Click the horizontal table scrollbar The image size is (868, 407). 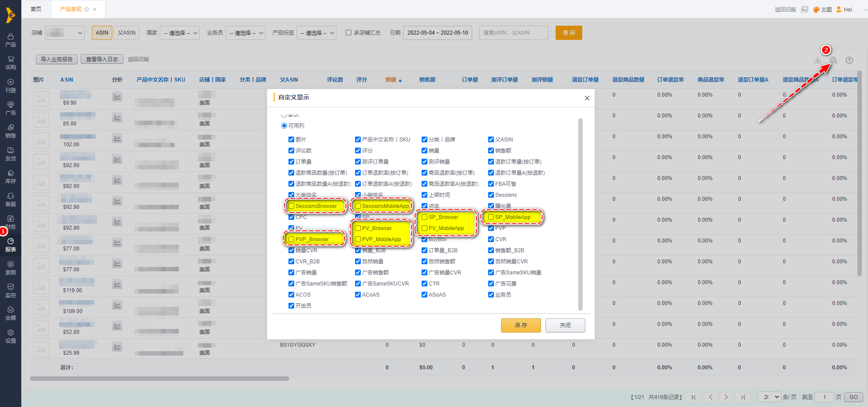[159, 379]
